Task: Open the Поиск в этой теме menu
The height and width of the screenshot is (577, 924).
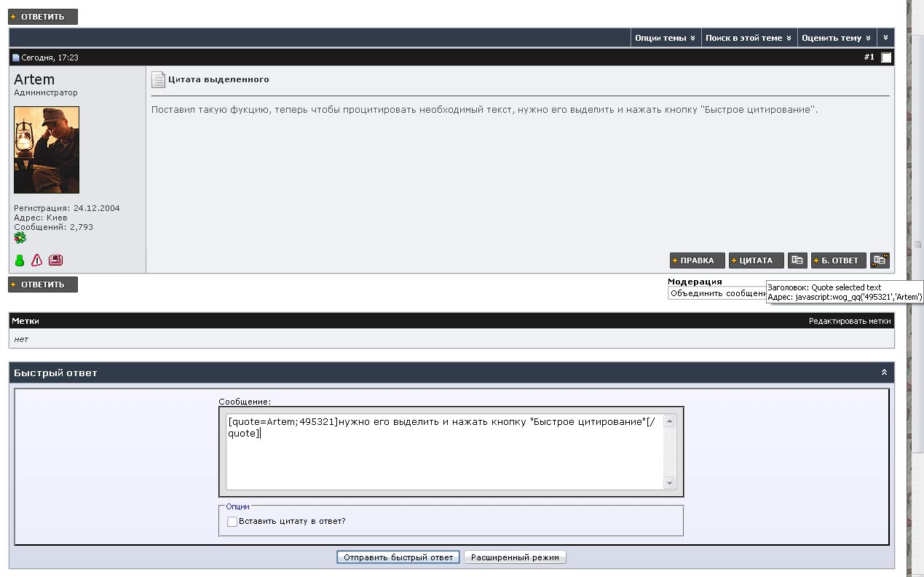Action: tap(748, 38)
